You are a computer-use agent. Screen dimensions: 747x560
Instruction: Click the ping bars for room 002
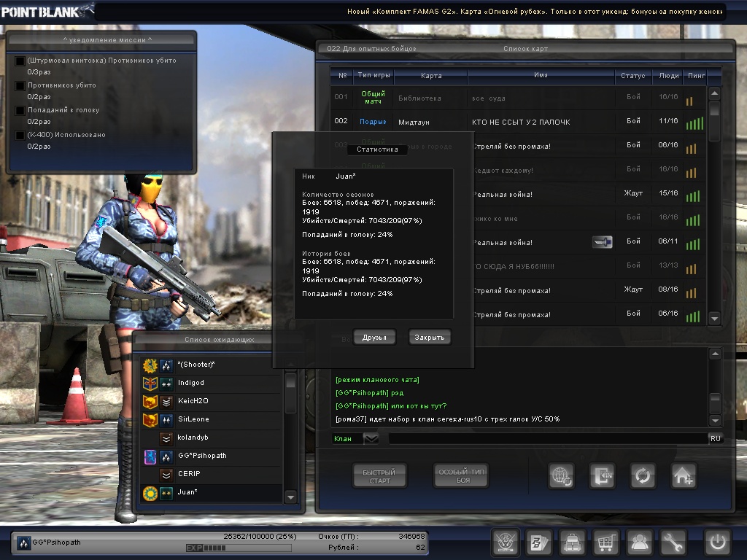tap(694, 123)
